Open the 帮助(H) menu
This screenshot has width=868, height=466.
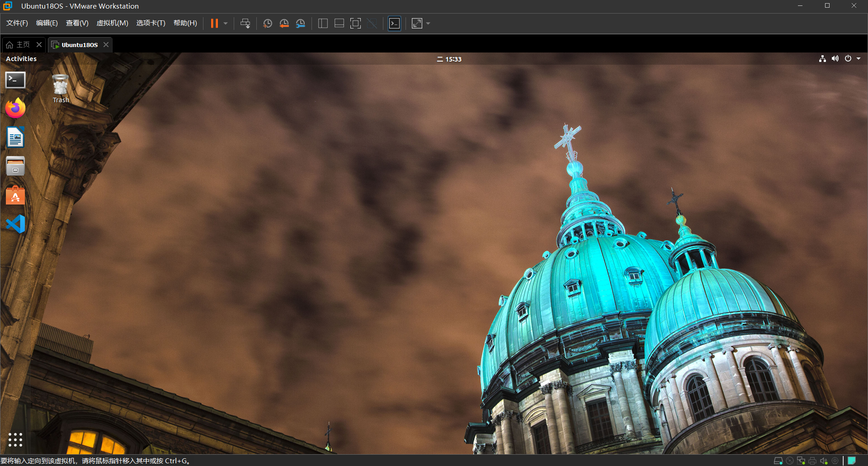click(185, 23)
